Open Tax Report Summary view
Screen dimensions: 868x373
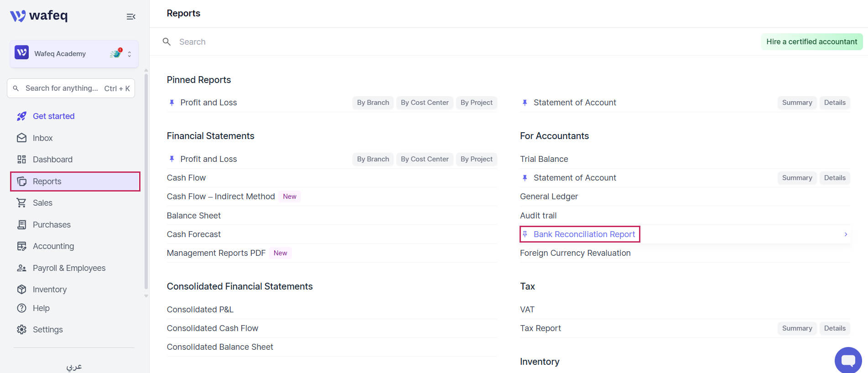click(797, 328)
